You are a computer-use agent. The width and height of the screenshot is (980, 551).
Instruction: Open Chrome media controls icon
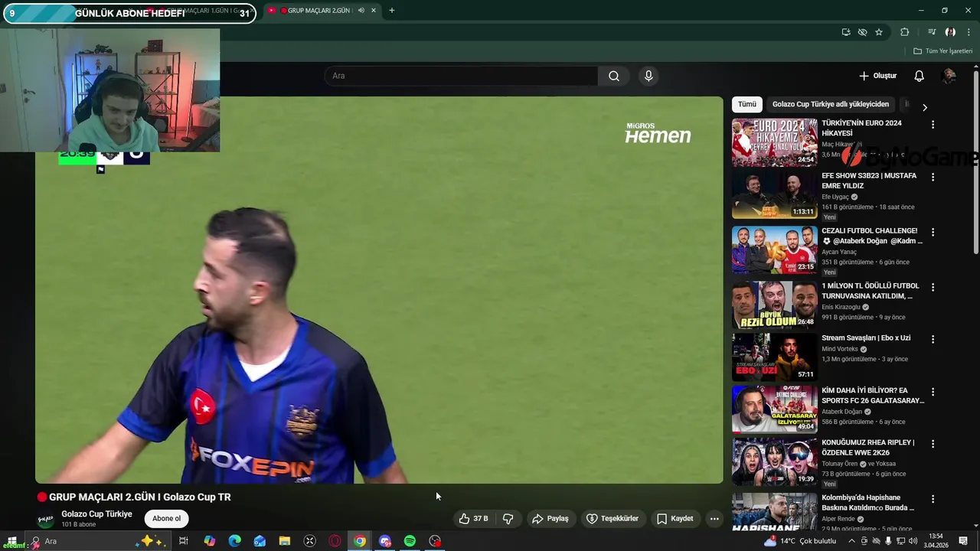tap(932, 32)
